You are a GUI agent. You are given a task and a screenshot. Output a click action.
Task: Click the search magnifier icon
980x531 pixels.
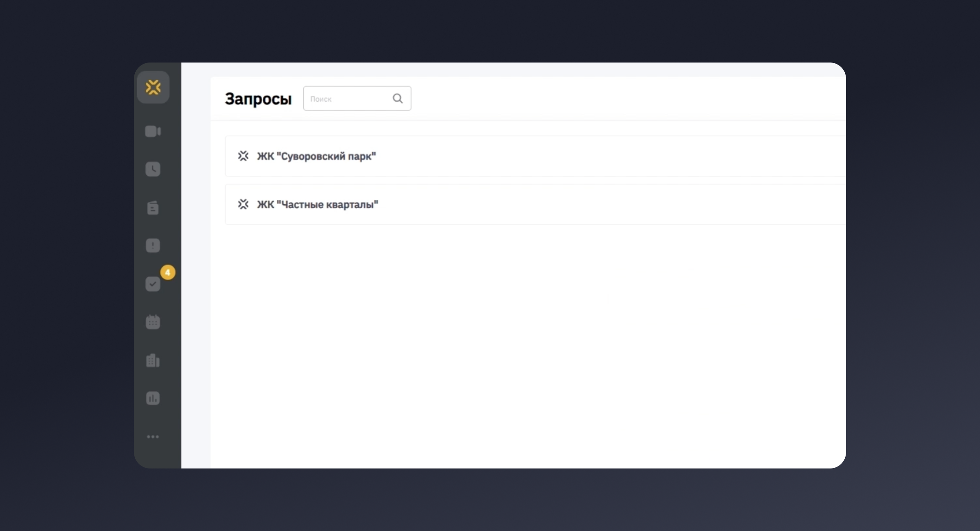pyautogui.click(x=397, y=98)
